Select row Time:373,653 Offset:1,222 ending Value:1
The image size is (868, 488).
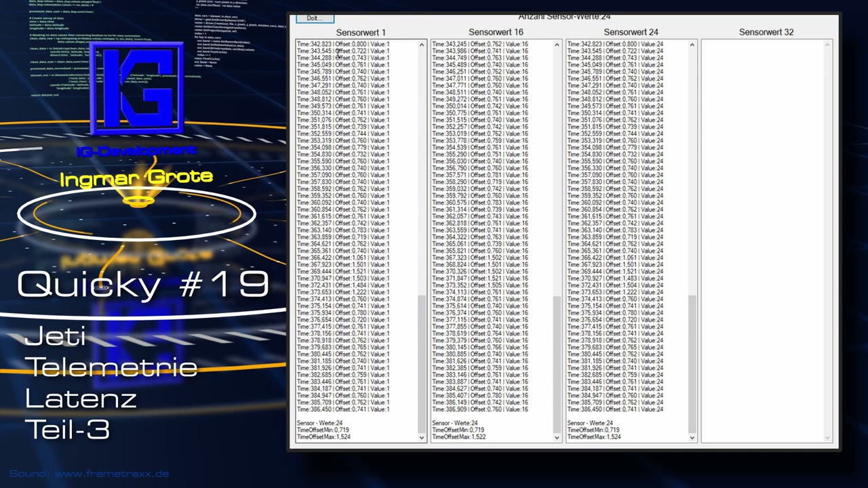click(x=343, y=292)
